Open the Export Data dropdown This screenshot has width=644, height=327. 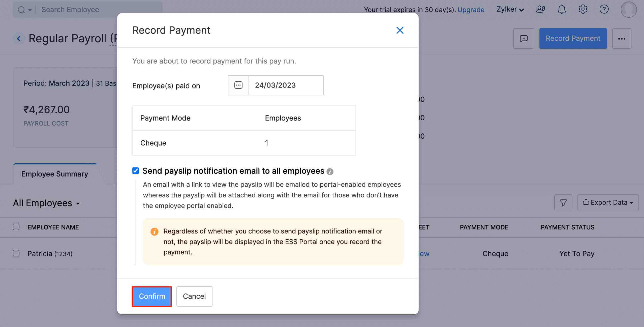tap(608, 202)
